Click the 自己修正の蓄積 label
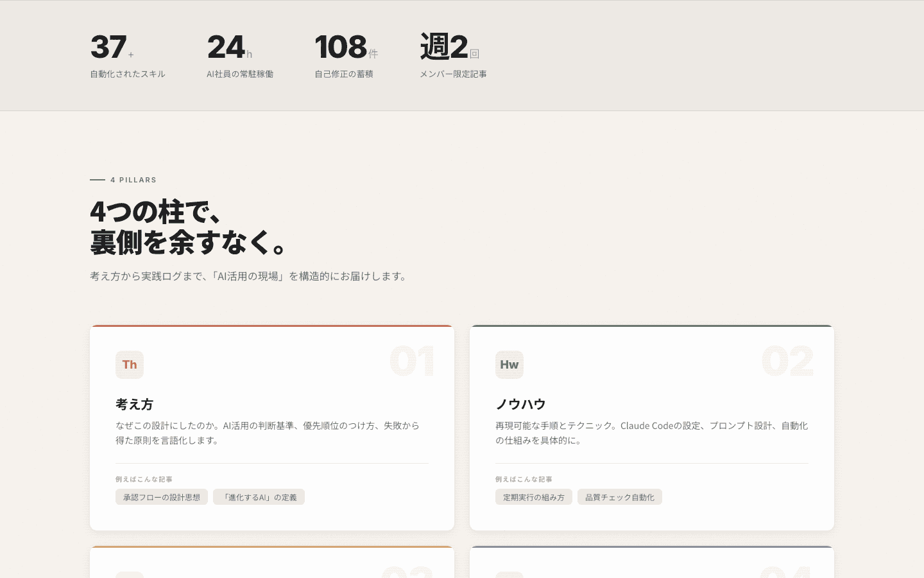The image size is (924, 578). coord(344,74)
